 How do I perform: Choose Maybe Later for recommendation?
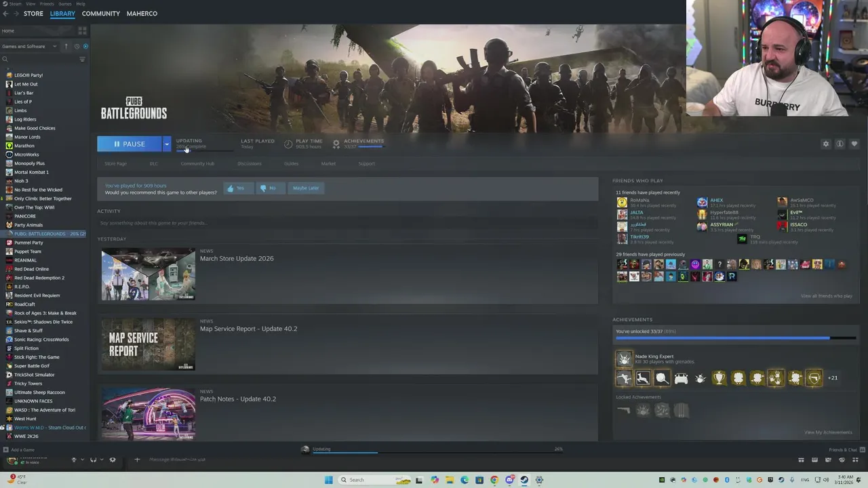pyautogui.click(x=305, y=188)
